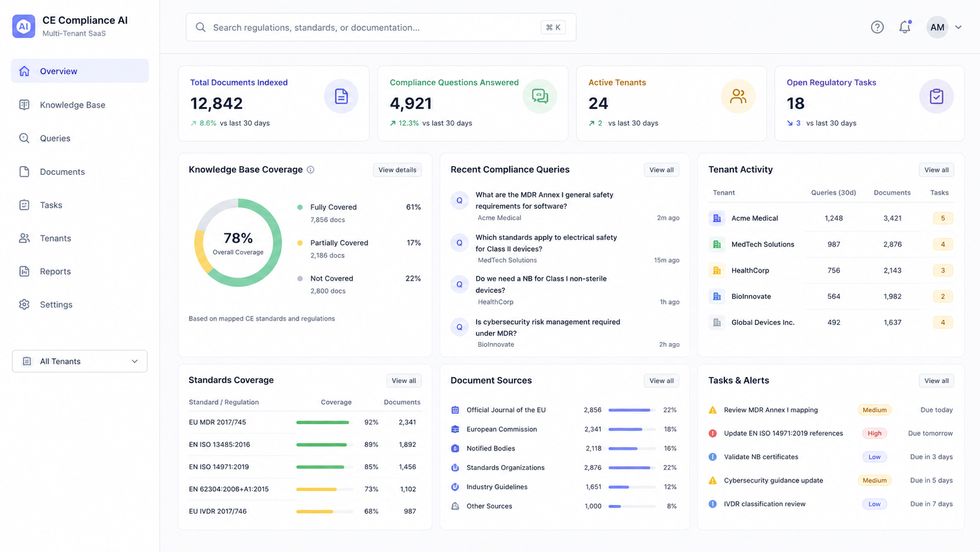Image resolution: width=980 pixels, height=552 pixels.
Task: Click the BioInnovate tenant icon
Action: [717, 296]
